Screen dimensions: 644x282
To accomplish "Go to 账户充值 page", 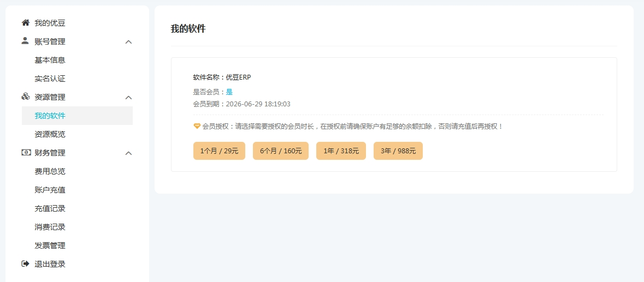I will (x=50, y=190).
